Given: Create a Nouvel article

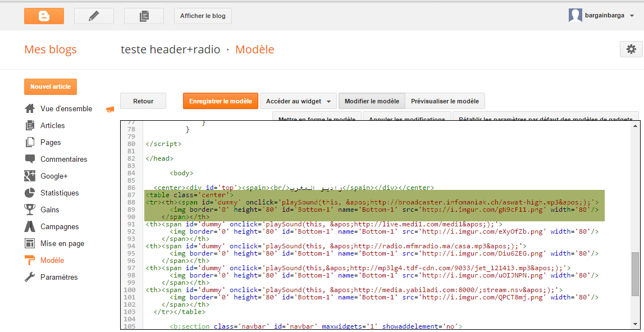Looking at the screenshot, I should [51, 87].
